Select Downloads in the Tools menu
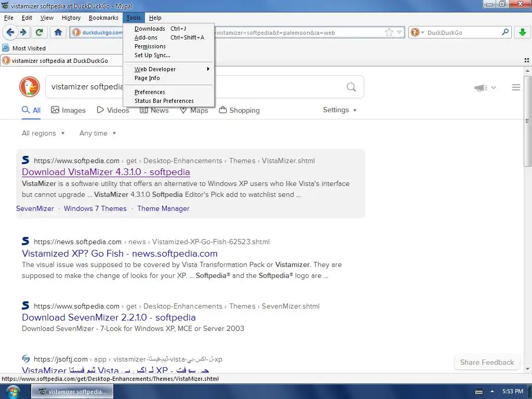 (x=169, y=29)
